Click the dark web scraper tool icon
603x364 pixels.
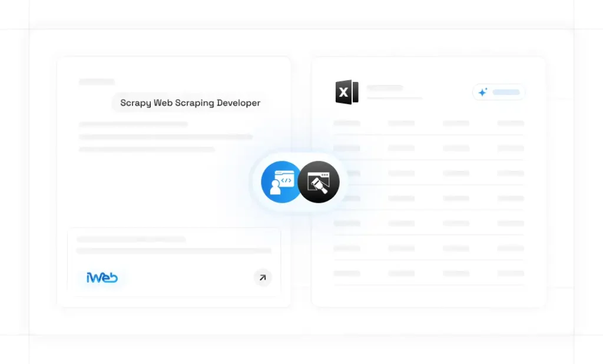pos(319,182)
